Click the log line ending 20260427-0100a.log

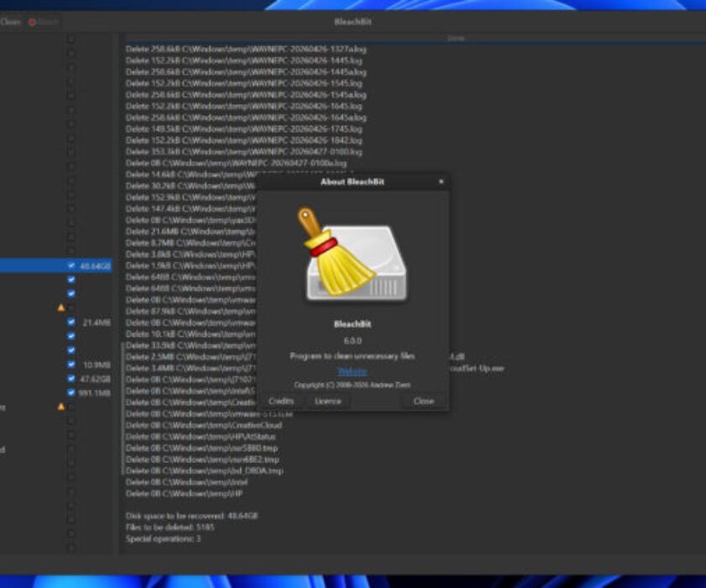236,163
